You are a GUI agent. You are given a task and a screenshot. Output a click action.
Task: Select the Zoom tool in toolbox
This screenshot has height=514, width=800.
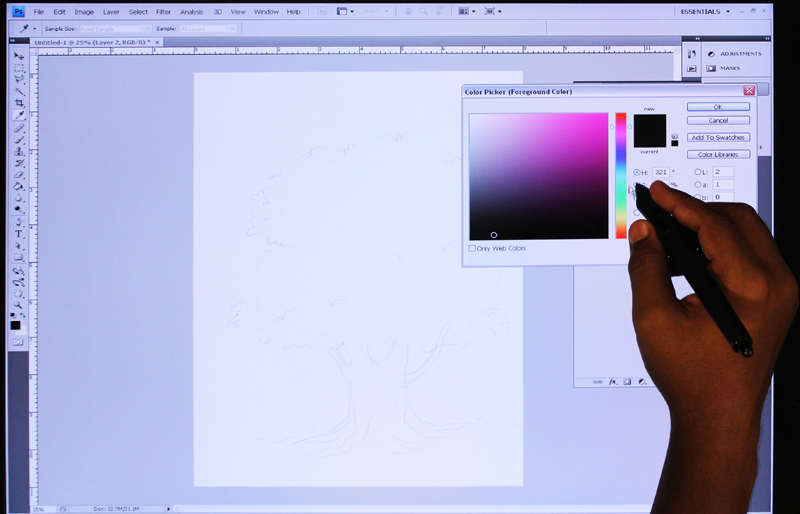19,305
